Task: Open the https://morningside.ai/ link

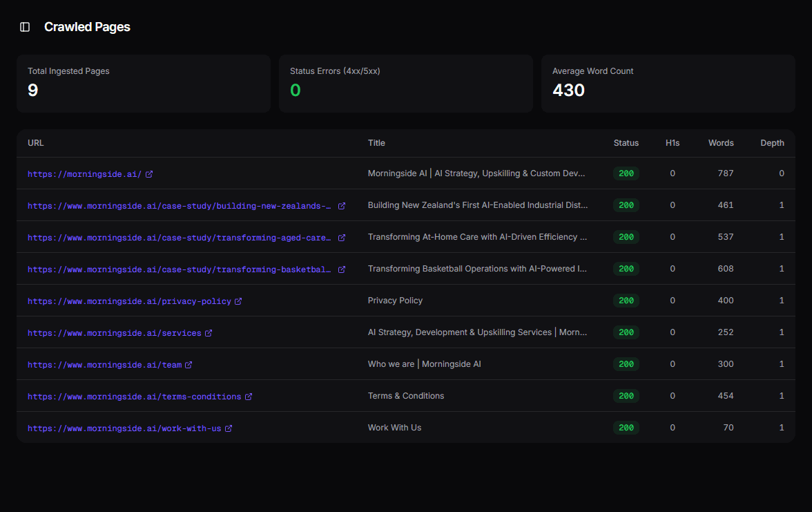Action: [x=84, y=174]
